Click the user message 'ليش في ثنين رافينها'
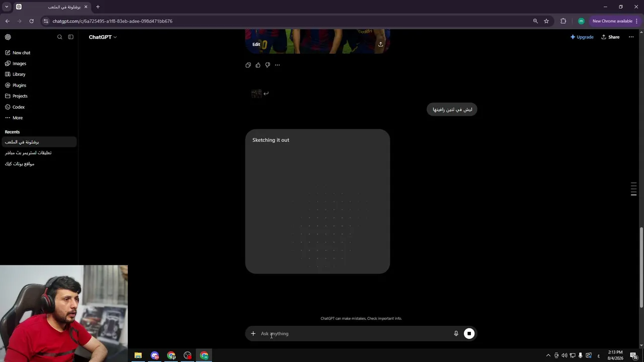644x362 pixels. coord(452,110)
